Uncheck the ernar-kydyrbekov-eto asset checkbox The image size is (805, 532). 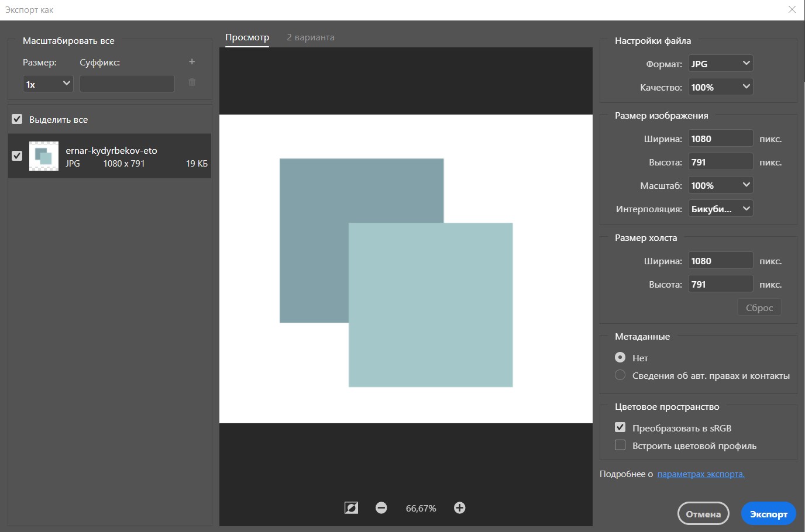(x=17, y=156)
